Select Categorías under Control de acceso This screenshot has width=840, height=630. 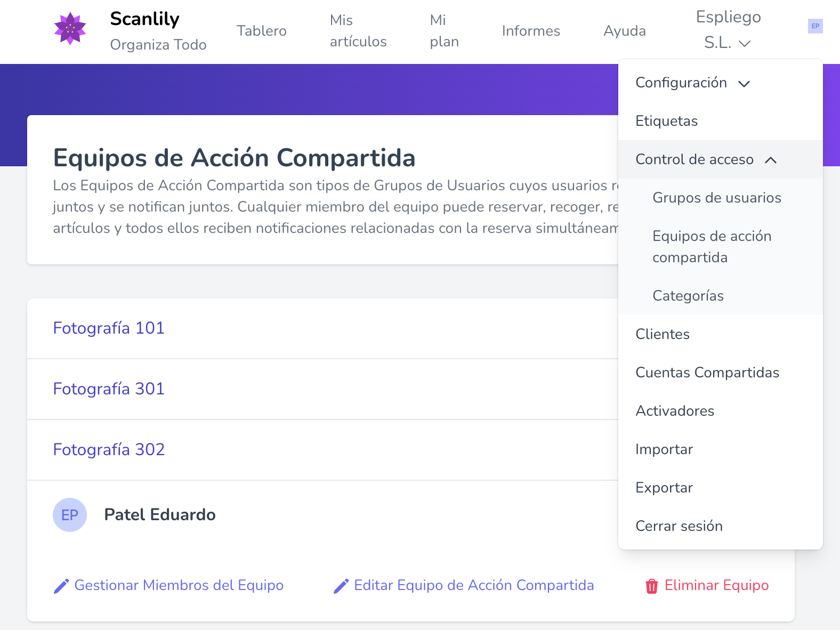coord(688,295)
